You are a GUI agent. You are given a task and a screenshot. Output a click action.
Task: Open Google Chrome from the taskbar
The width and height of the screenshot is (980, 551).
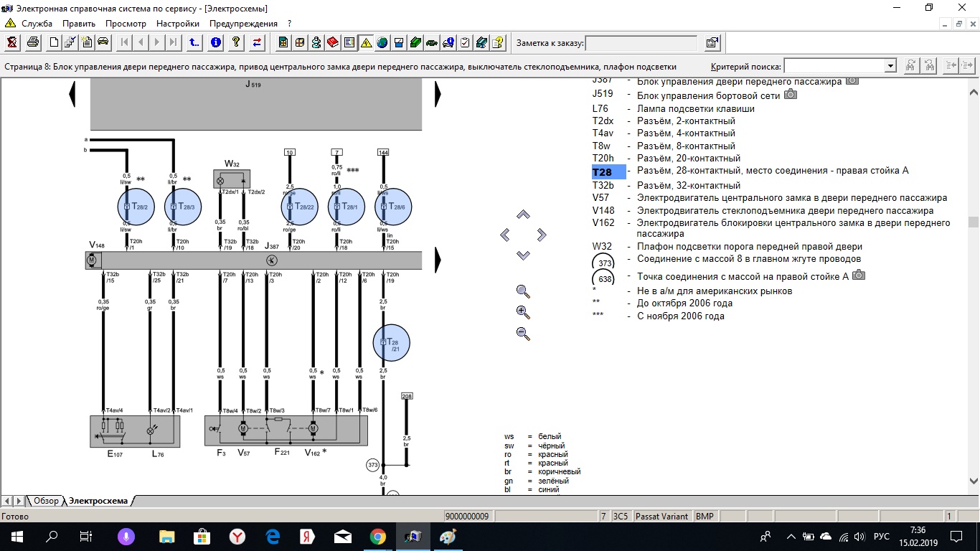378,536
